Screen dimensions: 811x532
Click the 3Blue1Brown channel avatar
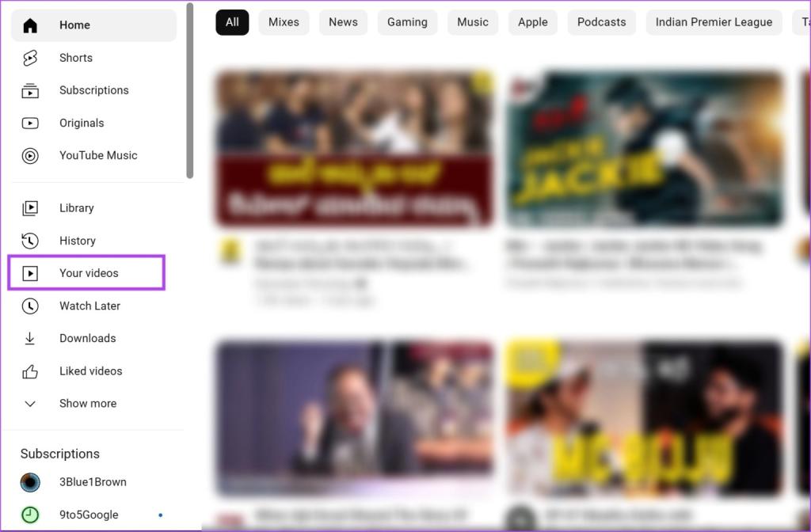pos(30,482)
